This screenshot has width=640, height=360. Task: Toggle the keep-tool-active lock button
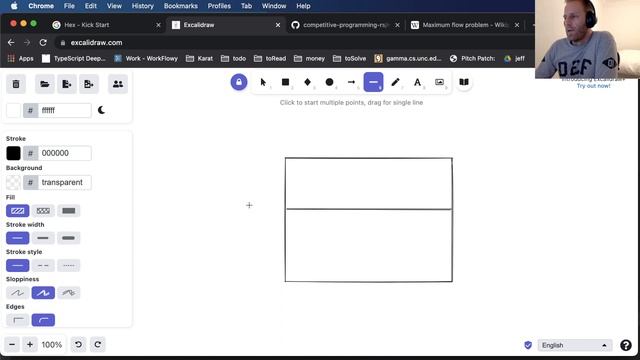click(239, 82)
